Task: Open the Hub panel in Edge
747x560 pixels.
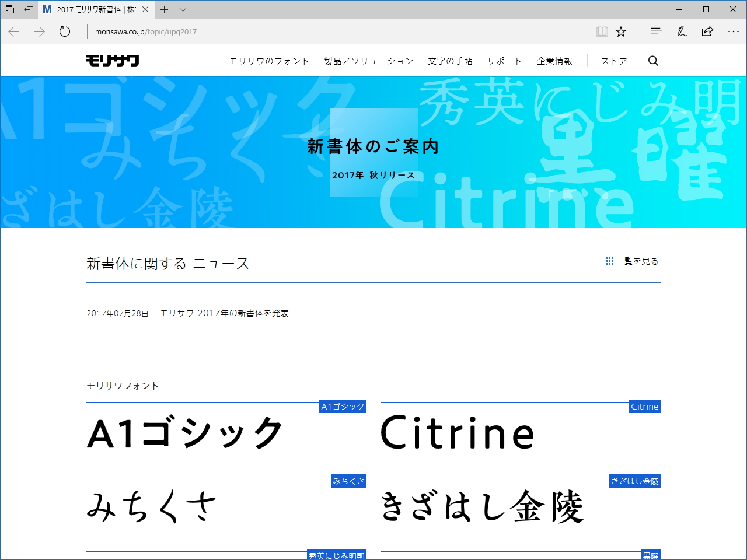Action: [x=655, y=32]
